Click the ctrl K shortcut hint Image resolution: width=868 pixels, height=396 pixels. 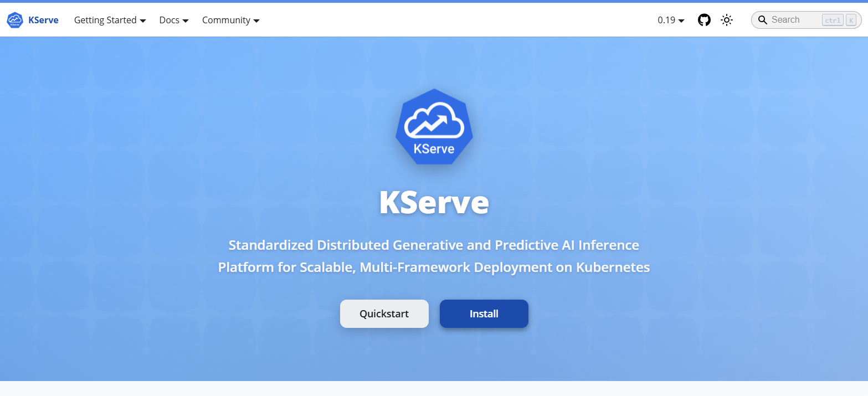click(x=840, y=20)
